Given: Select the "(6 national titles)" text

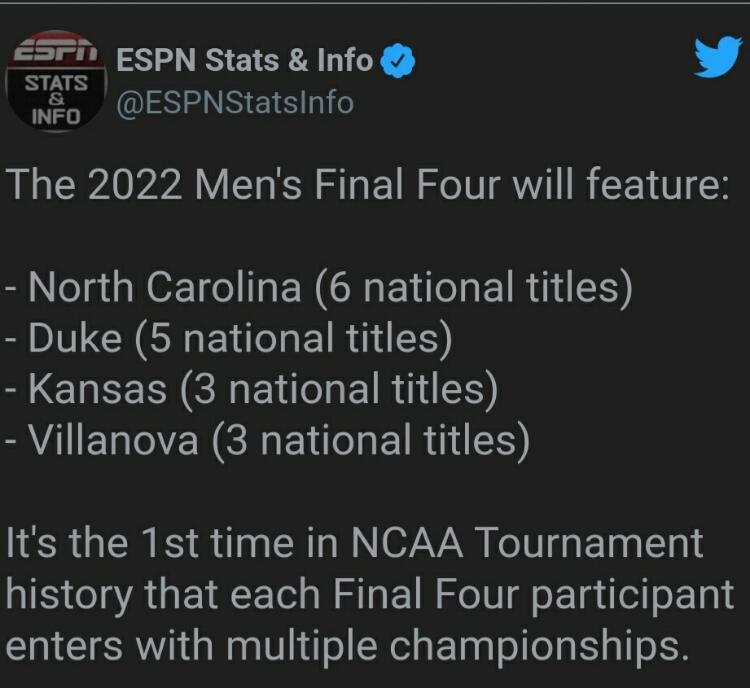Looking at the screenshot, I should click(474, 288).
